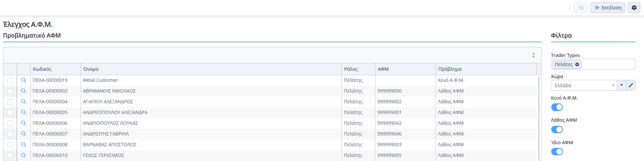
Task: Turn off the Ίδιο ΑΦΜ switch
Action: click(557, 152)
